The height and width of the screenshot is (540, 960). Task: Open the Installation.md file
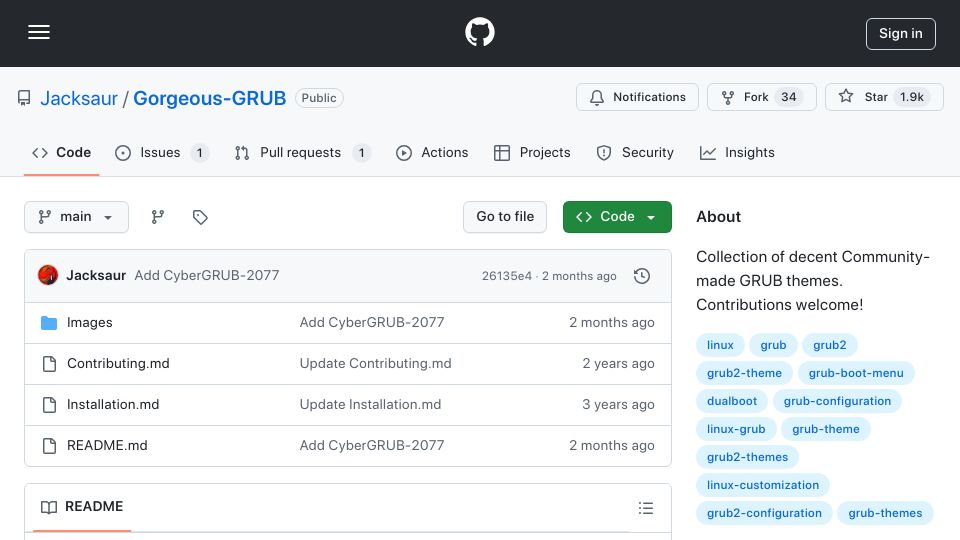coord(113,405)
